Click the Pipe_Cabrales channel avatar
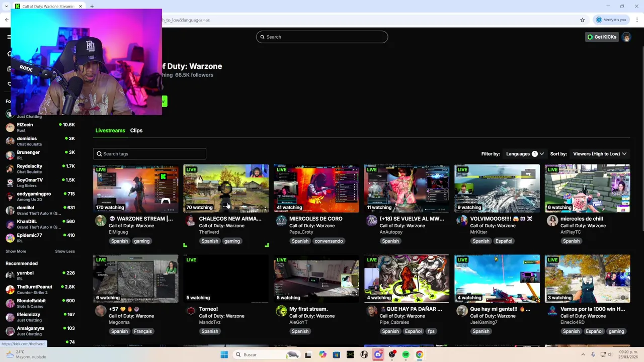 point(372,311)
